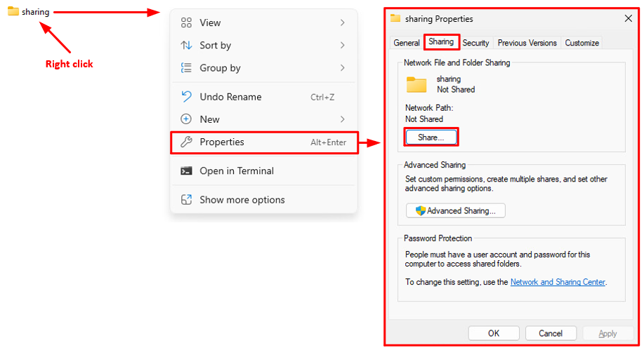Expand the View submenu arrow
The width and height of the screenshot is (644, 350).
(x=343, y=22)
